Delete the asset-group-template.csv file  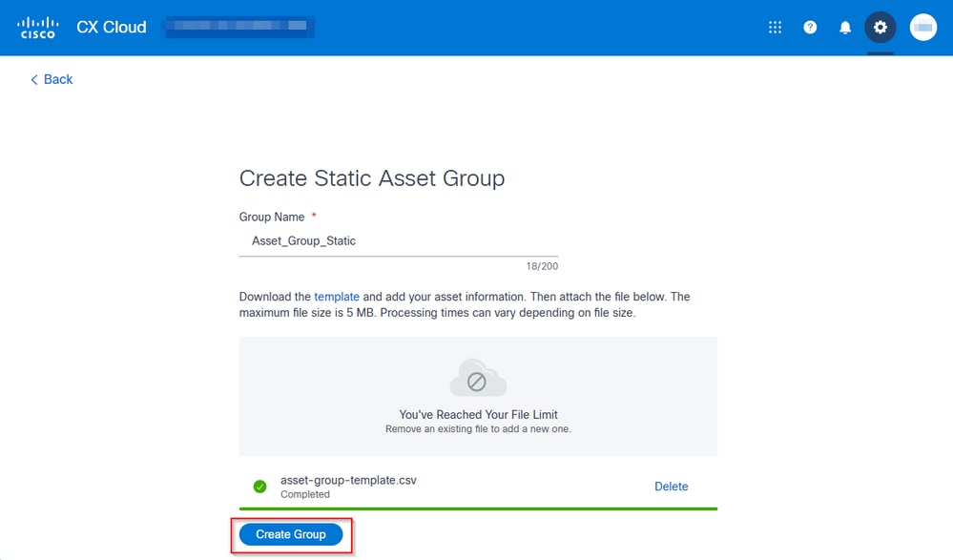(x=671, y=487)
